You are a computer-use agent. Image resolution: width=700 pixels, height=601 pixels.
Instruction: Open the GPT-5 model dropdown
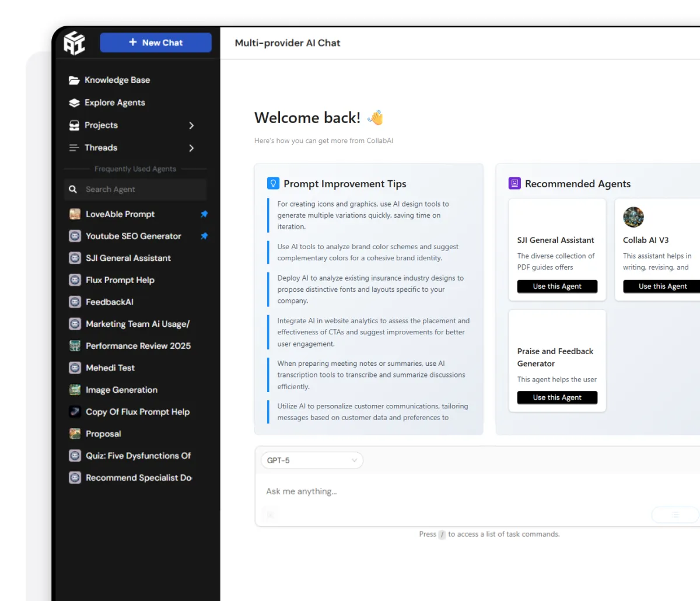[x=312, y=460]
